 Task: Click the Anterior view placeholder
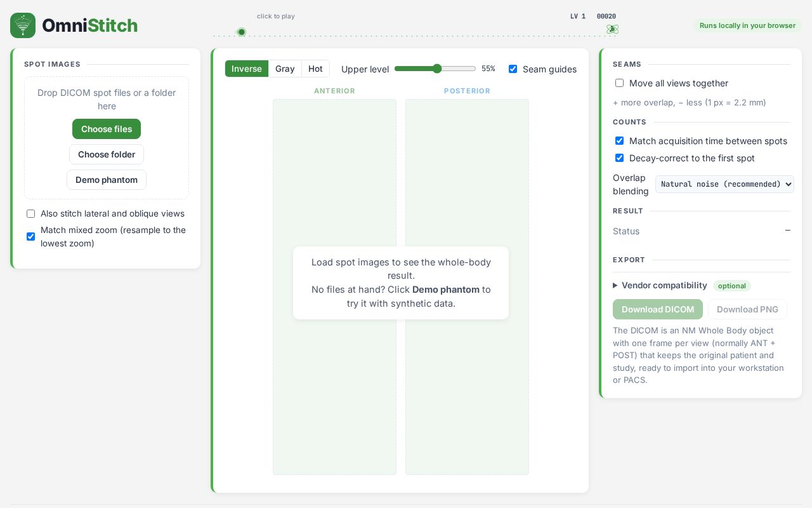tap(334, 287)
